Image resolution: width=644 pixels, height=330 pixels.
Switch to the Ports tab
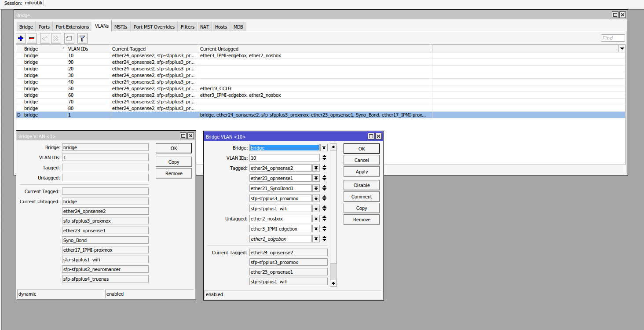tap(44, 27)
